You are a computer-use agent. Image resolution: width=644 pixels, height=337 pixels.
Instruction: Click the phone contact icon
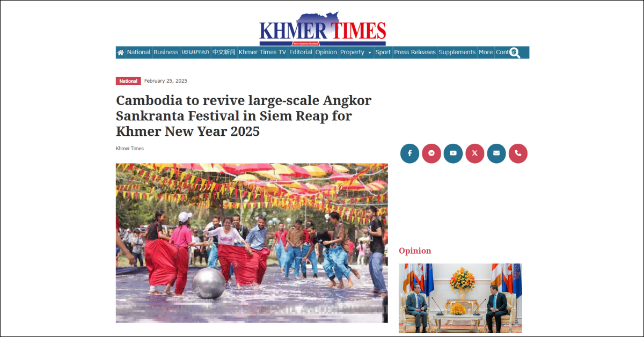click(x=518, y=153)
